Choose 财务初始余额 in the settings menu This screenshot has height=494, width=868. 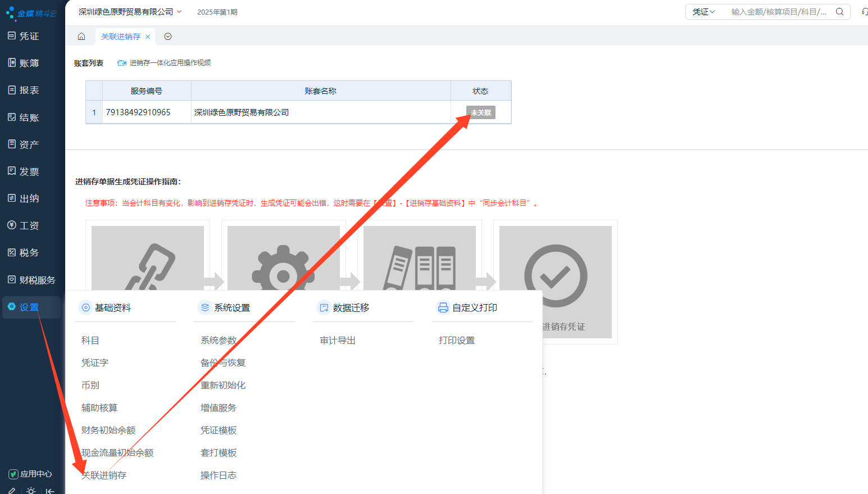[x=108, y=430]
